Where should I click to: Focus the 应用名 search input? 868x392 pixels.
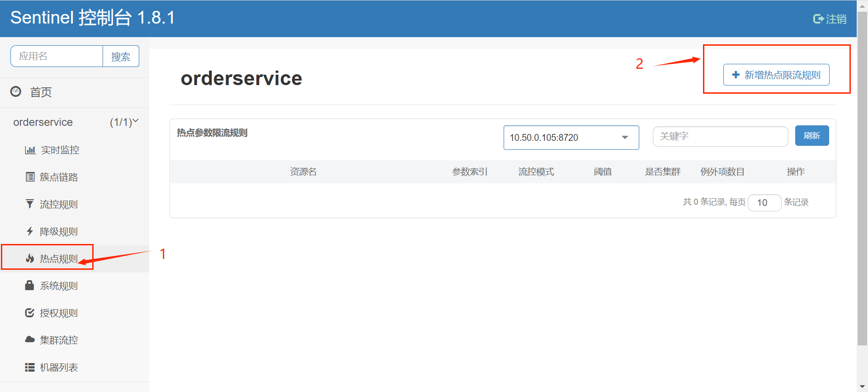click(57, 56)
